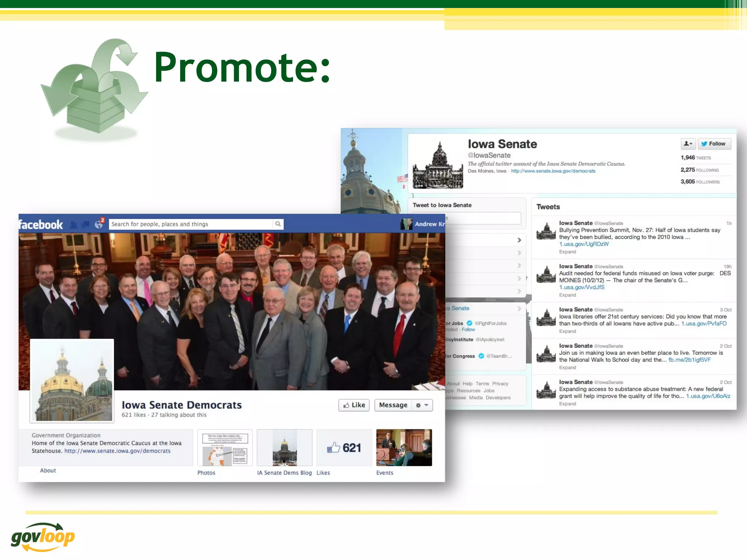Expand the fifth Twitter sidebar chevron
This screenshot has width=747, height=560.
click(x=519, y=291)
